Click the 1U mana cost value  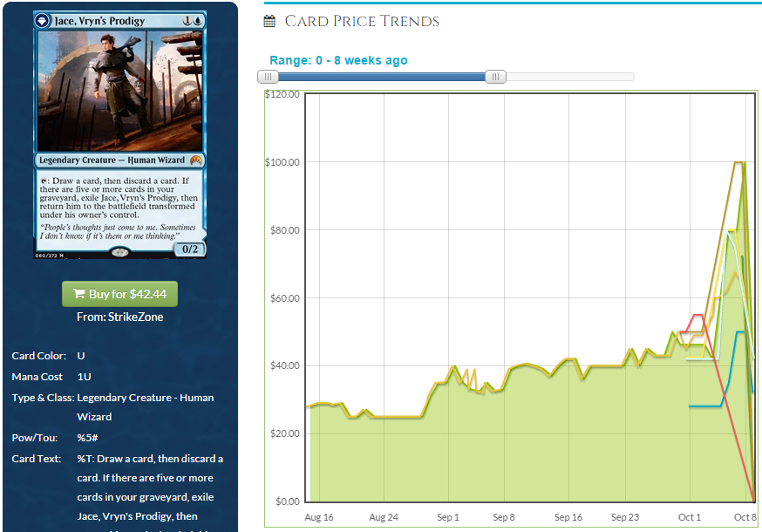coord(84,377)
